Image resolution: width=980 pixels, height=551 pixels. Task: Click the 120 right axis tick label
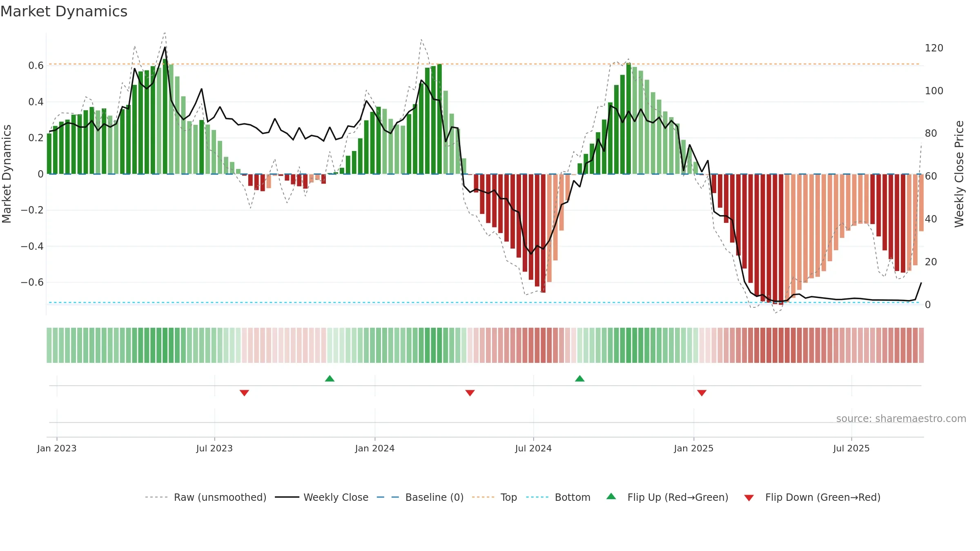pyautogui.click(x=934, y=48)
